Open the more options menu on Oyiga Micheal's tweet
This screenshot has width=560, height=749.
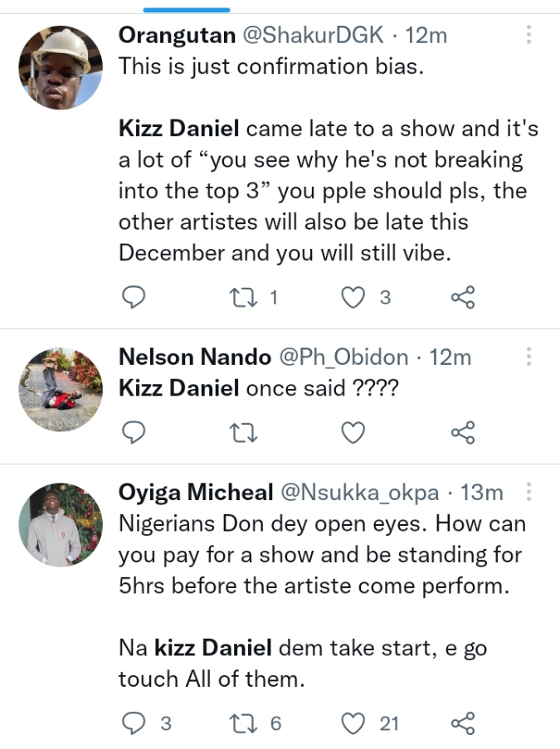528,492
